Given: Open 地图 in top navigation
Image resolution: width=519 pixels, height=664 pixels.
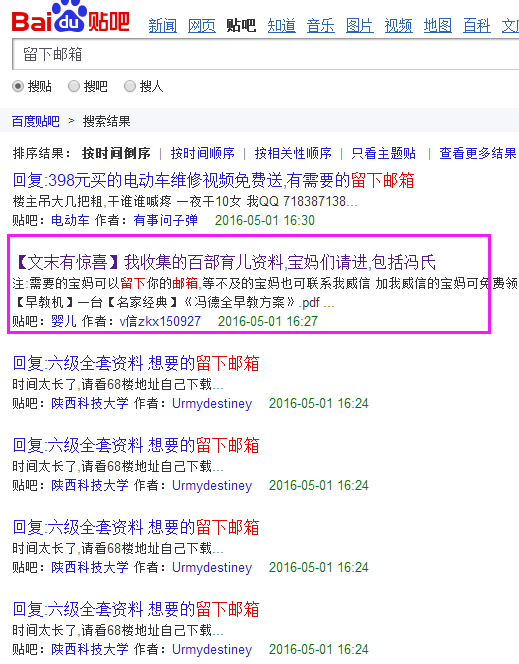Looking at the screenshot, I should (437, 26).
